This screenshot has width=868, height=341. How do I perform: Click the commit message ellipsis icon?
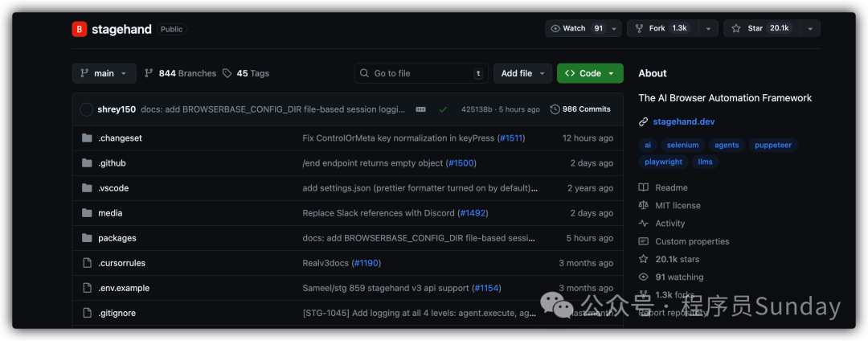(420, 109)
